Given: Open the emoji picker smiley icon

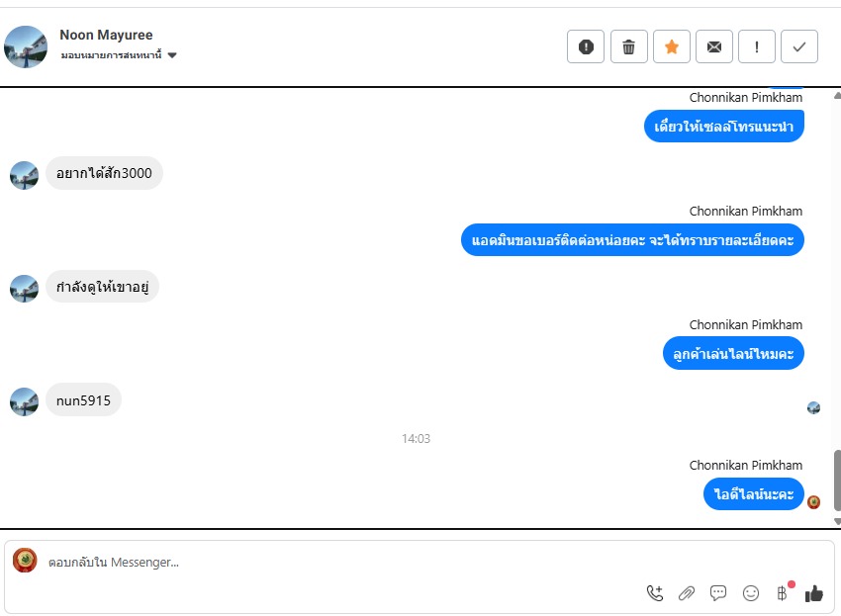Looking at the screenshot, I should click(x=750, y=593).
